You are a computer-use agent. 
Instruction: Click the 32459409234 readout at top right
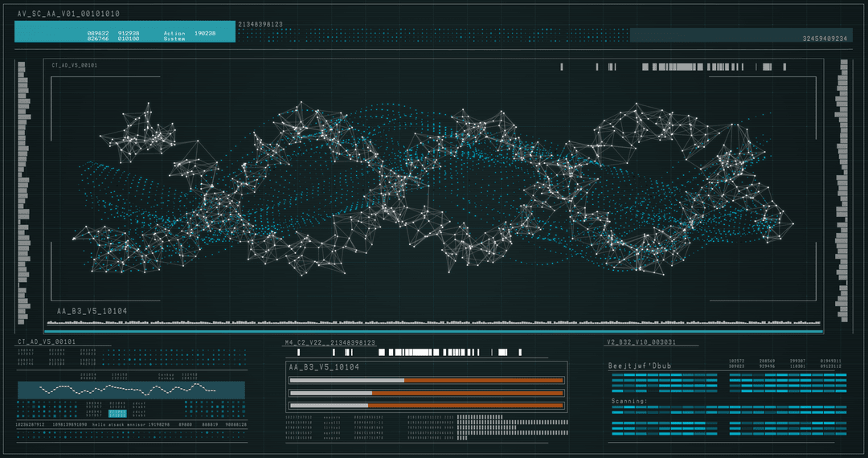point(825,39)
